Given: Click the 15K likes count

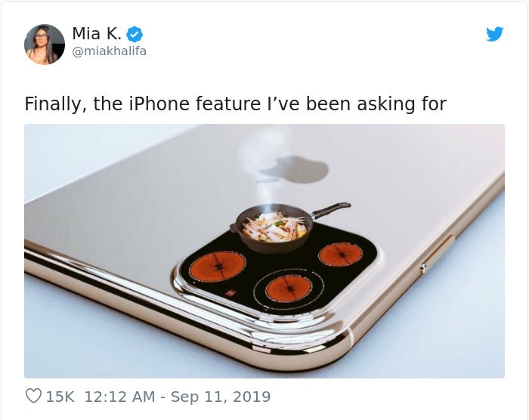Looking at the screenshot, I should tap(60, 397).
